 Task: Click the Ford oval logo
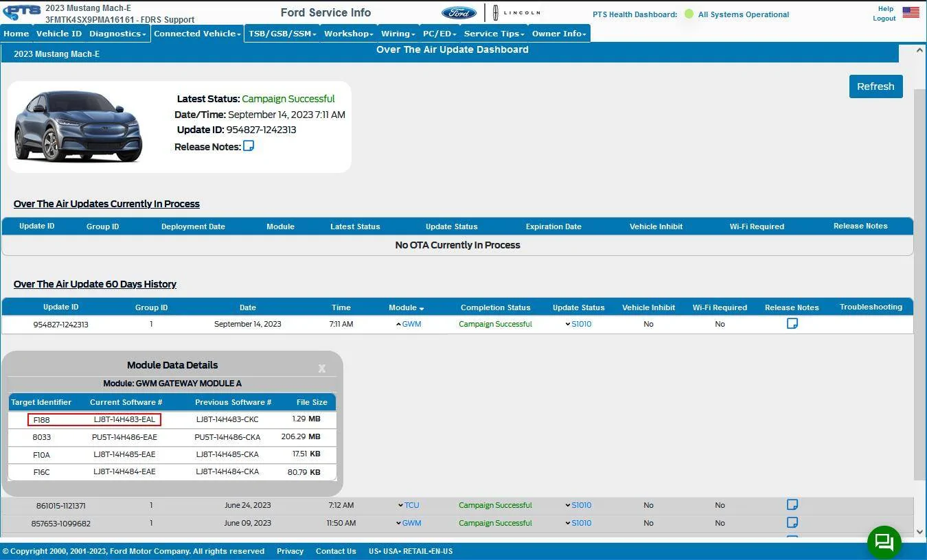459,12
